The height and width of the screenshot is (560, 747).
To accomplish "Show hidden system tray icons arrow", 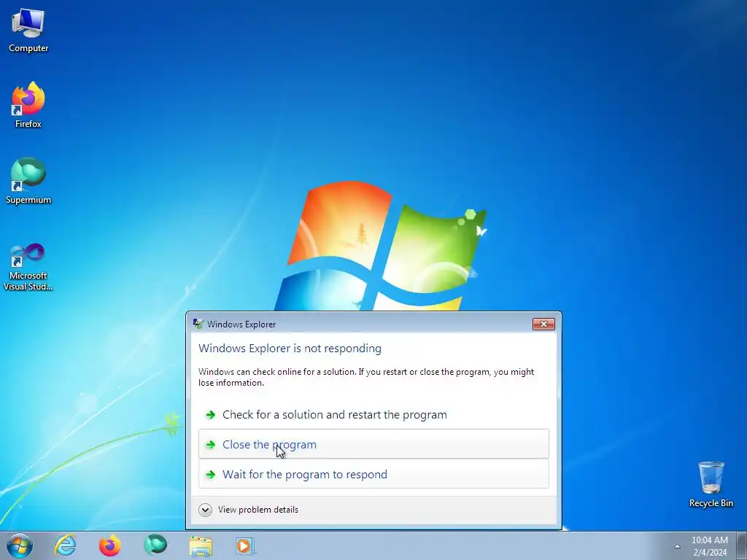I will [x=677, y=546].
